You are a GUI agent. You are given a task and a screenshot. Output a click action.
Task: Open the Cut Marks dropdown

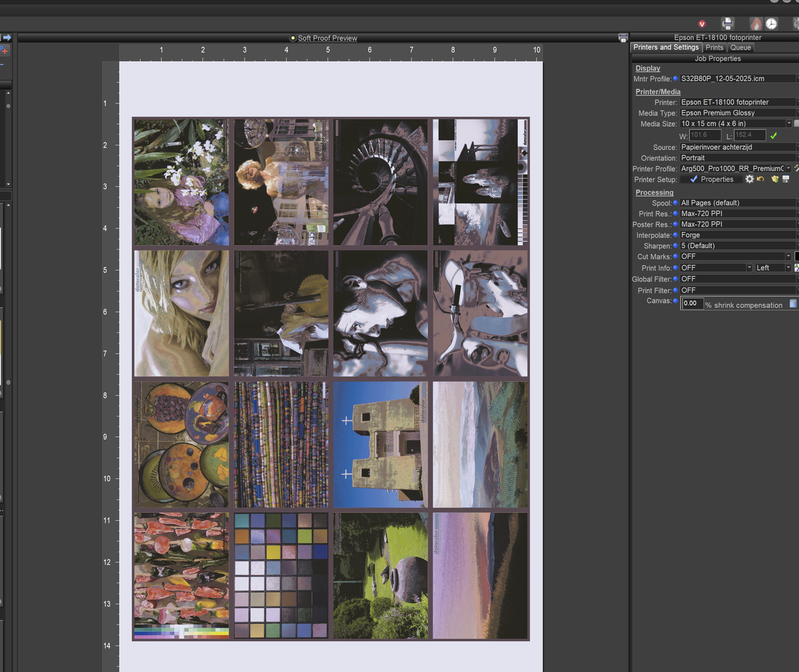(736, 256)
